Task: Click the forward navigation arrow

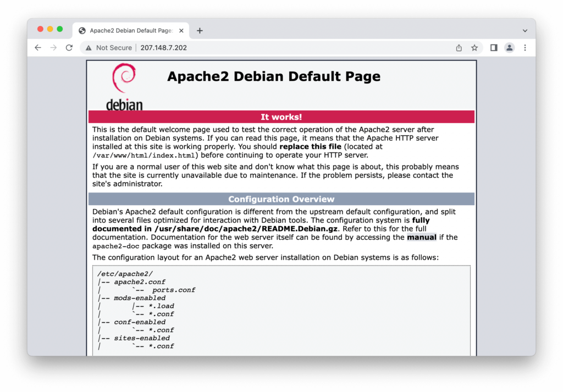Action: pos(53,48)
